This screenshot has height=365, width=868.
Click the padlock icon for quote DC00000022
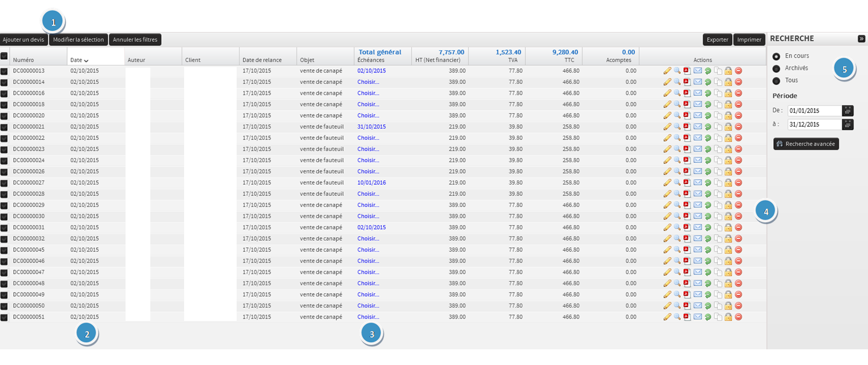pyautogui.click(x=728, y=138)
